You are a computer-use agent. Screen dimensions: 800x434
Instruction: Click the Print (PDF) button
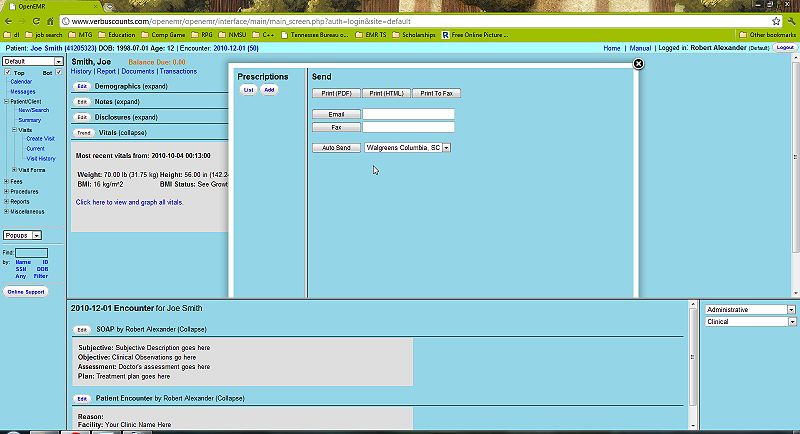click(335, 93)
